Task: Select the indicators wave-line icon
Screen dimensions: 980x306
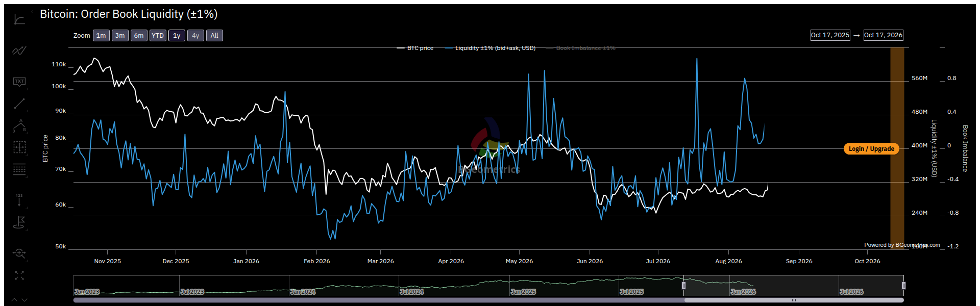Action: coord(19,50)
